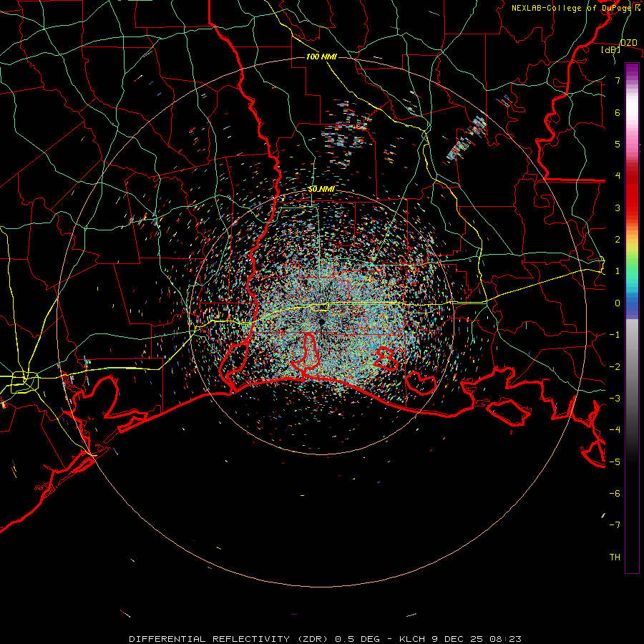Click the scale value 3 label

point(618,208)
